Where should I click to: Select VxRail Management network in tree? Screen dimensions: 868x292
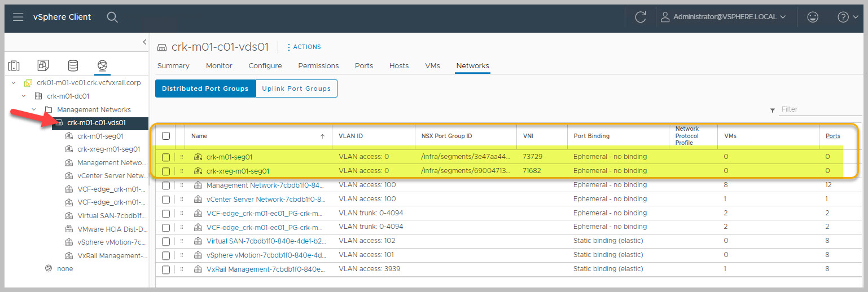click(x=112, y=255)
